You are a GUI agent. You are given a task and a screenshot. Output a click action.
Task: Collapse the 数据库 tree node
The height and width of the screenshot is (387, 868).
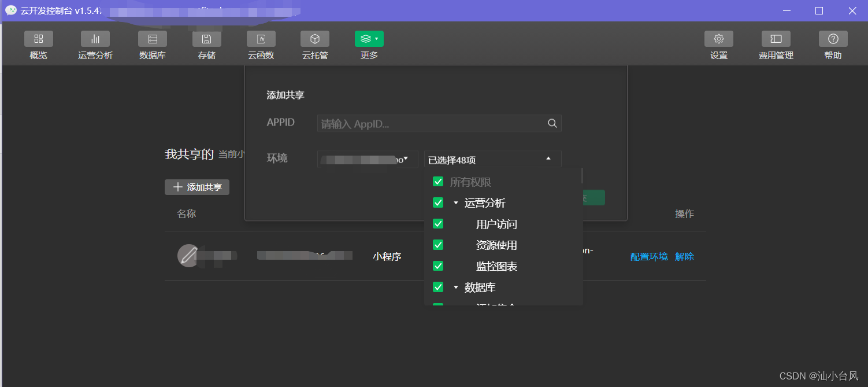coord(456,288)
